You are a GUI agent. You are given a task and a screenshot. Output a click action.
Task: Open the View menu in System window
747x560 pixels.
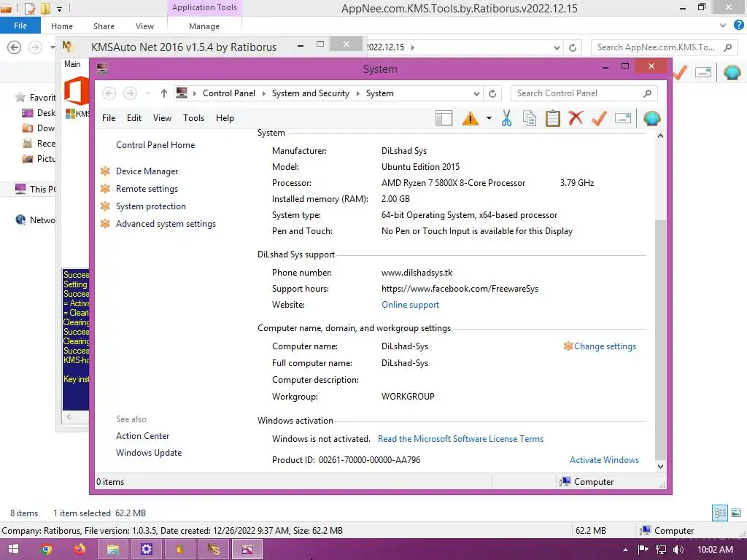162,118
